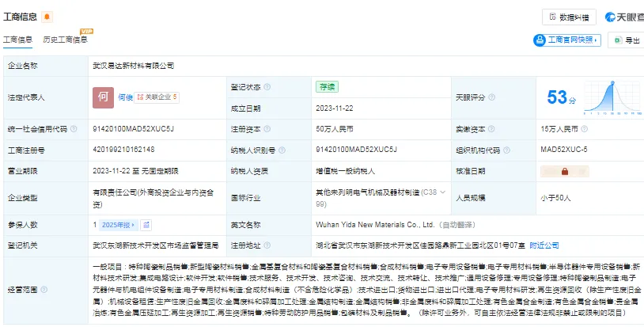
Task: Open the 关联企业 5 badge
Action: pos(157,97)
